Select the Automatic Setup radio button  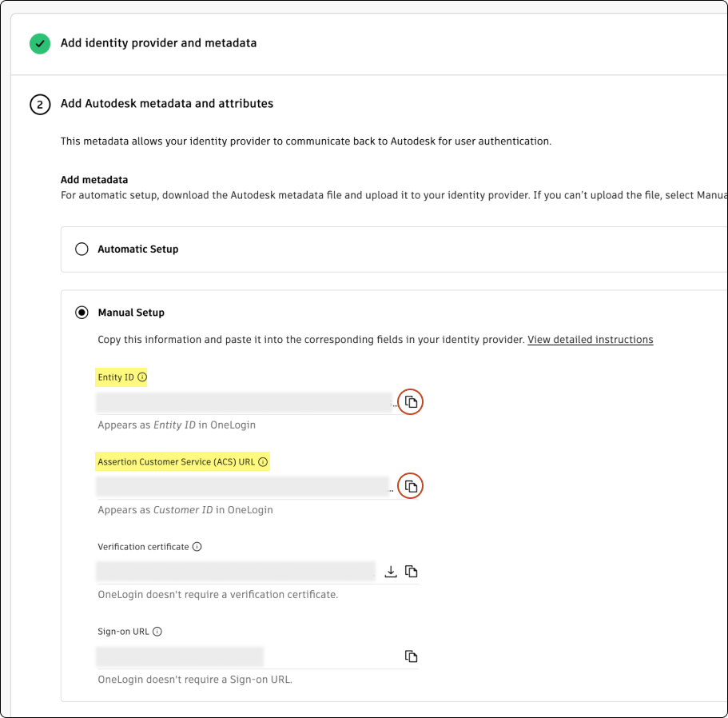(x=82, y=249)
